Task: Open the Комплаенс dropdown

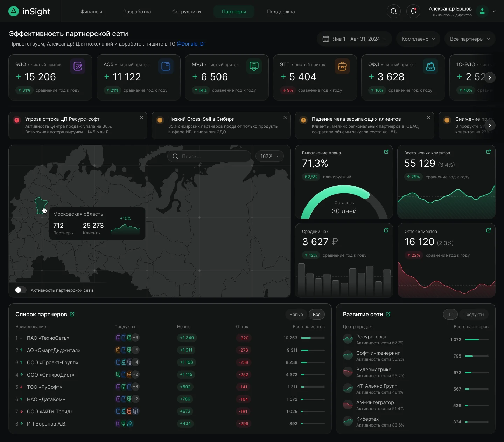Action: coord(418,39)
